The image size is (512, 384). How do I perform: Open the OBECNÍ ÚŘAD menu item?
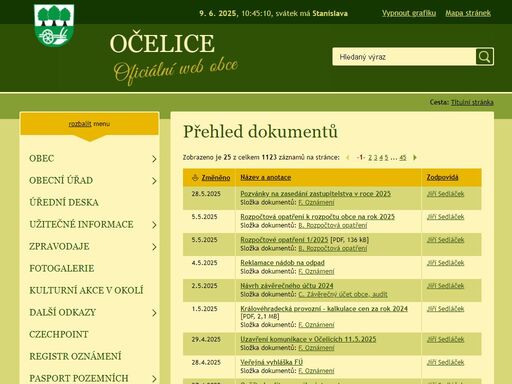click(x=61, y=180)
